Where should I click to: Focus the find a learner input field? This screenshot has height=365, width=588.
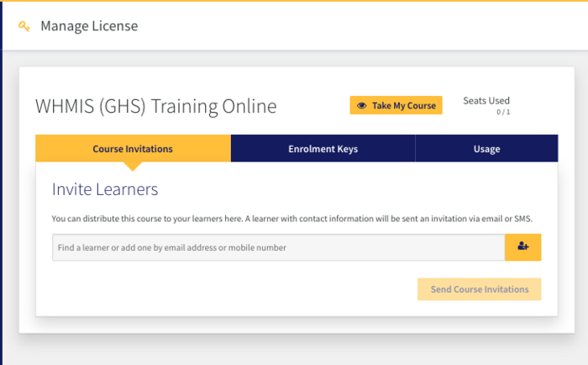coord(278,247)
